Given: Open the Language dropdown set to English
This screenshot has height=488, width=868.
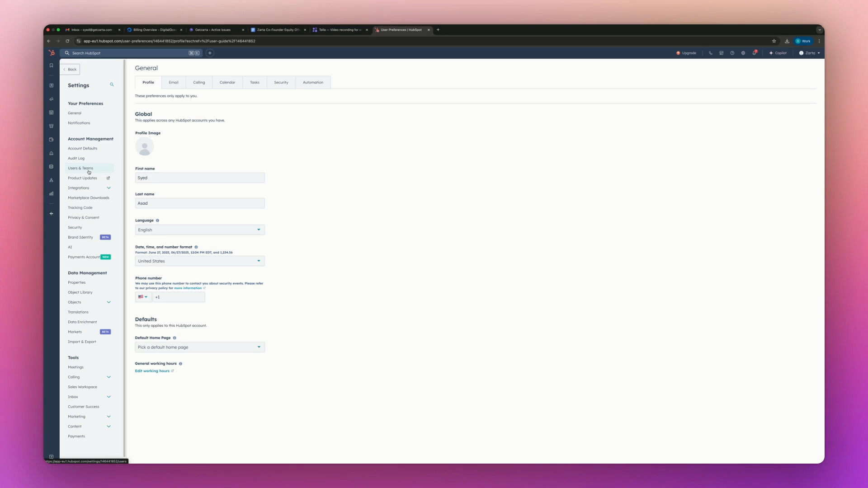Looking at the screenshot, I should click(x=200, y=230).
